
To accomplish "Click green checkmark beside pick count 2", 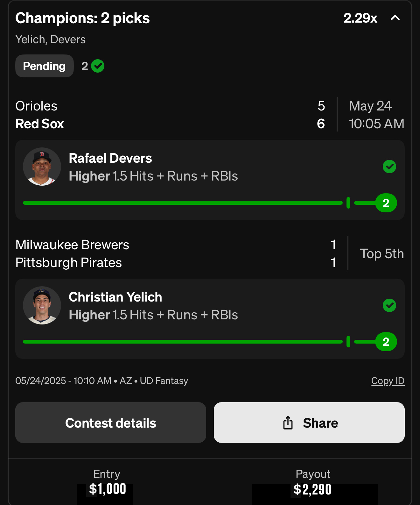I will click(x=98, y=66).
